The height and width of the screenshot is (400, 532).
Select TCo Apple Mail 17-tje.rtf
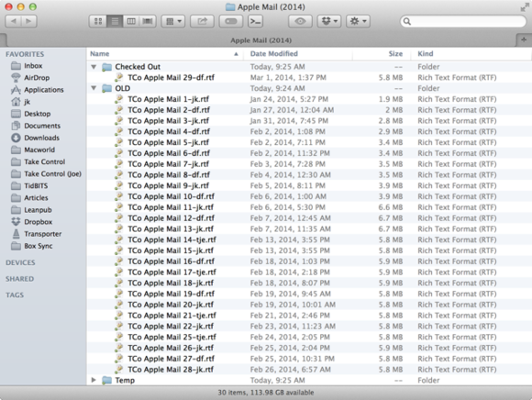click(x=172, y=272)
